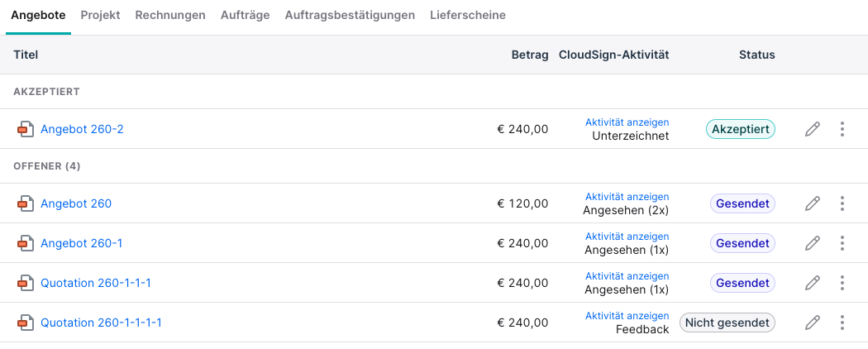
Task: Click pencil icon for Quotation 260-1-1-1-1
Action: point(812,323)
